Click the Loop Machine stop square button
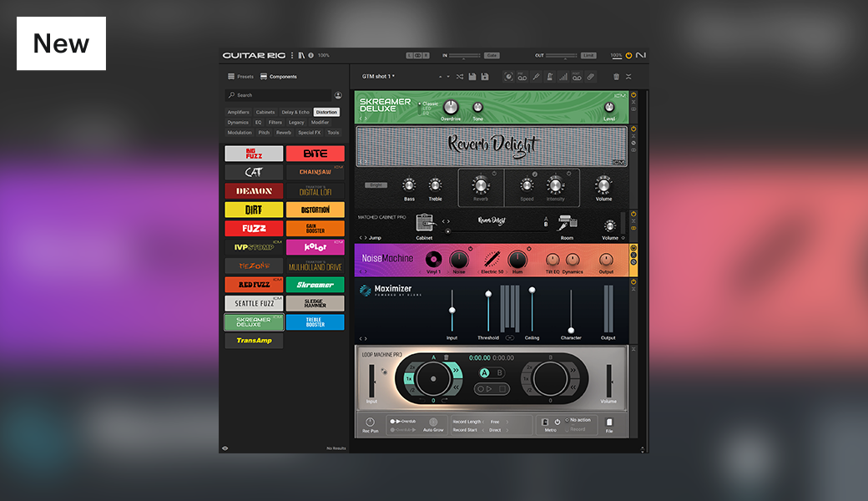The width and height of the screenshot is (868, 501). click(502, 388)
